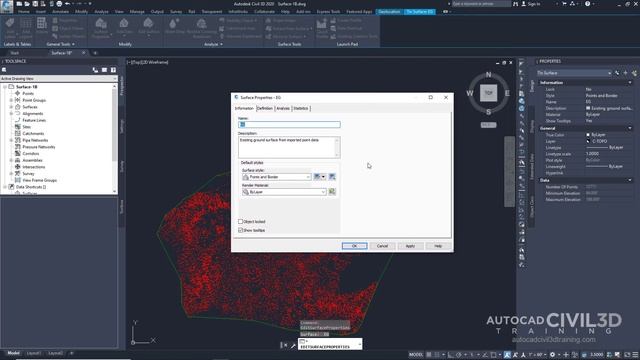Click the select objects icon in Properties
The image size is (640, 360).
625,73
